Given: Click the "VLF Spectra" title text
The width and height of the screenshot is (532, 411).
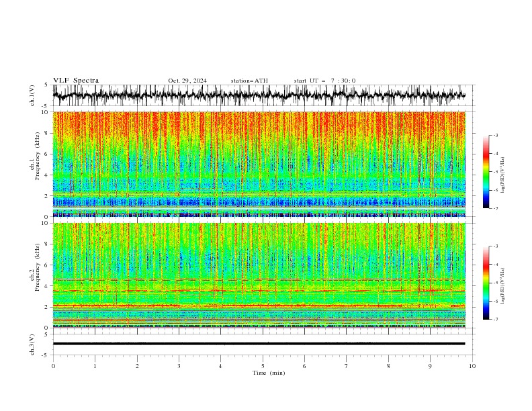Looking at the screenshot, I should (76, 81).
